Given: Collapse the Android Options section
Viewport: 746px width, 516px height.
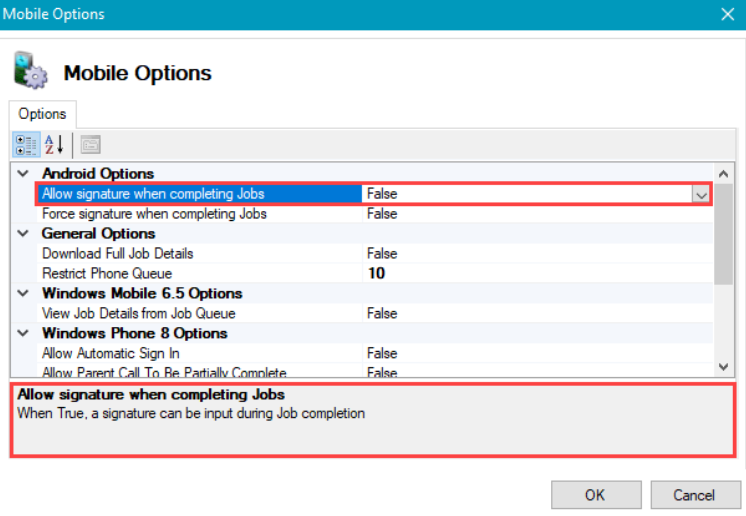Looking at the screenshot, I should click(24, 174).
